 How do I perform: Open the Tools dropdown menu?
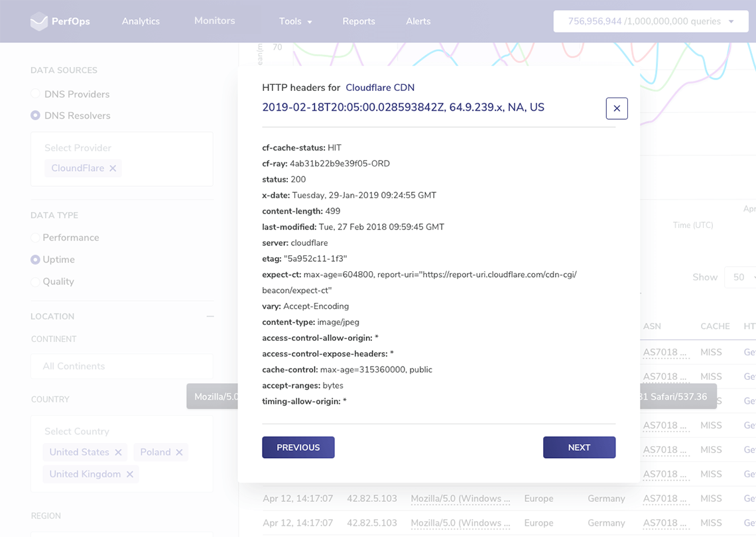pyautogui.click(x=296, y=21)
